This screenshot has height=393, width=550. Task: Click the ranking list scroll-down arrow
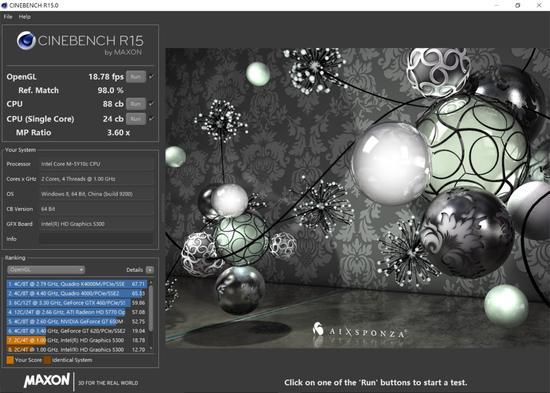[151, 348]
